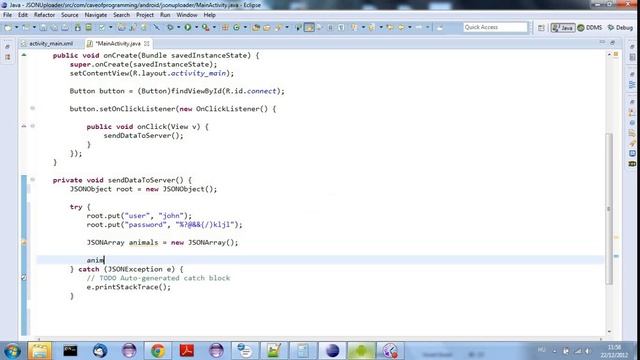Open the Android emulator taskbar icon

(361, 351)
